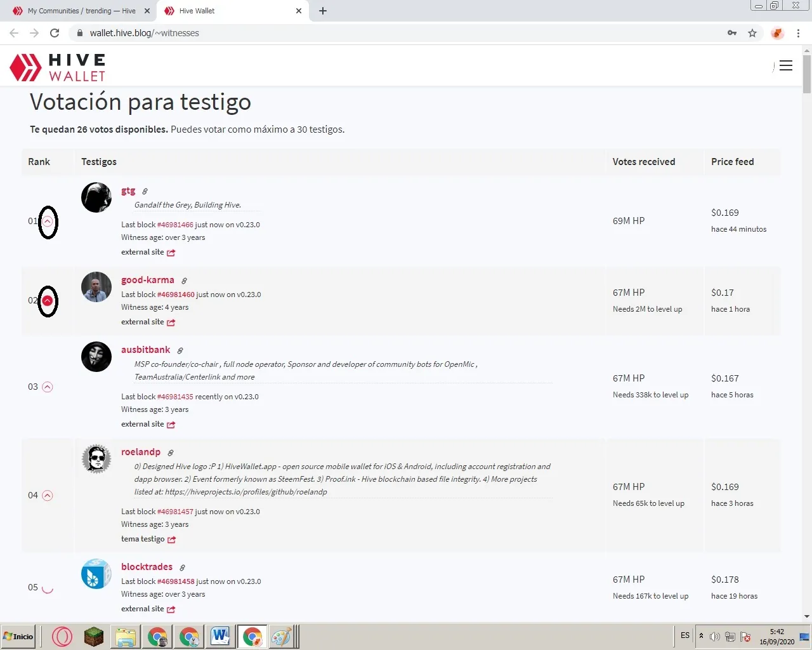Image resolution: width=812 pixels, height=650 pixels.
Task: Open good-karma's avatar image
Action: 96,287
